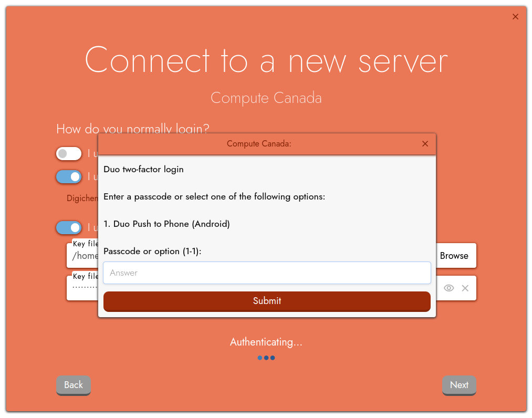Focus the key file path field
Screen dimensions: 532x418
point(83,256)
